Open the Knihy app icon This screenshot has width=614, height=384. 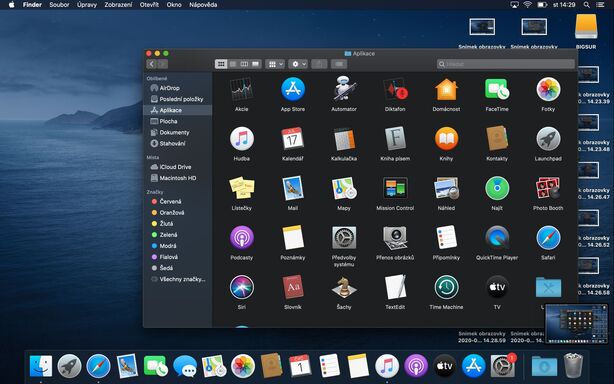coord(446,139)
